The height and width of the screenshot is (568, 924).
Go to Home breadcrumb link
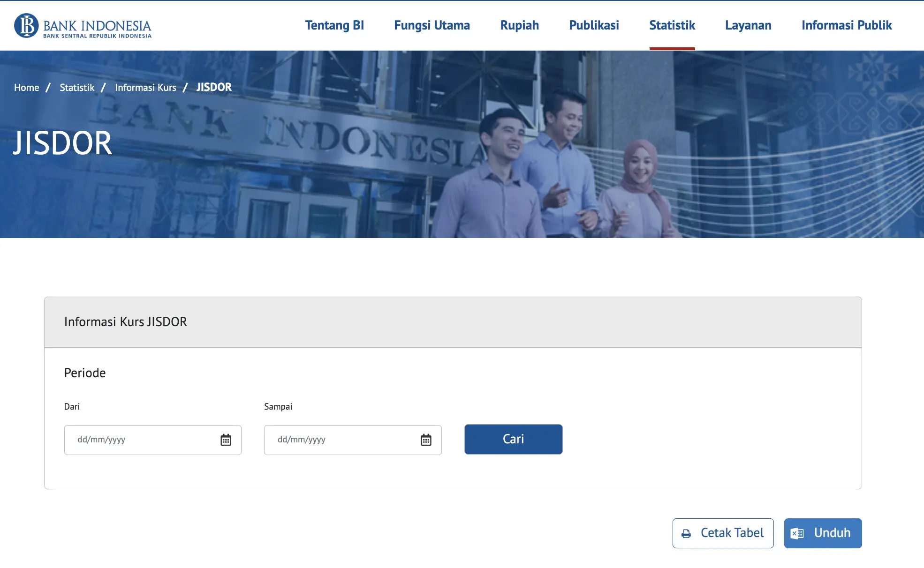[27, 88]
